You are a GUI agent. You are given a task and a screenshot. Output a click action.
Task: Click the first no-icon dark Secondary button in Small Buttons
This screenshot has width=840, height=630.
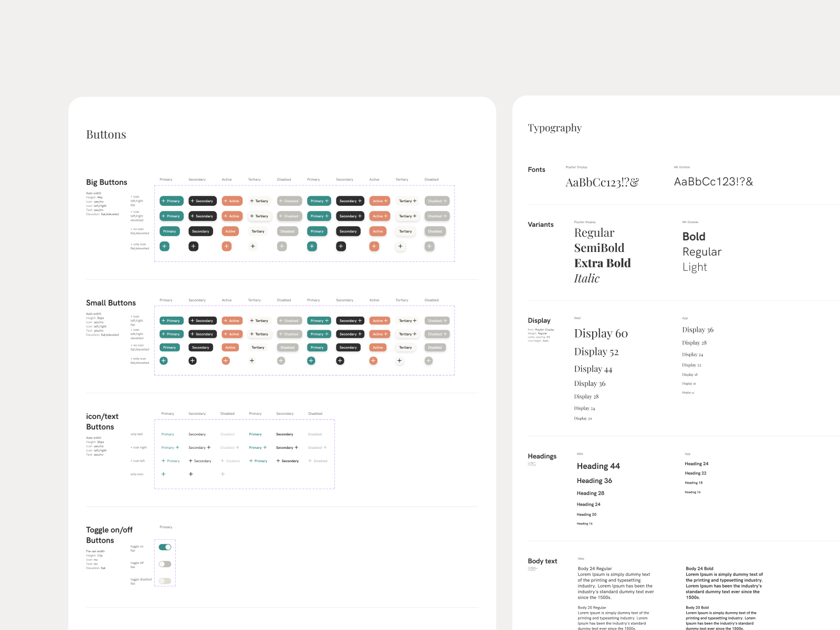pyautogui.click(x=201, y=348)
